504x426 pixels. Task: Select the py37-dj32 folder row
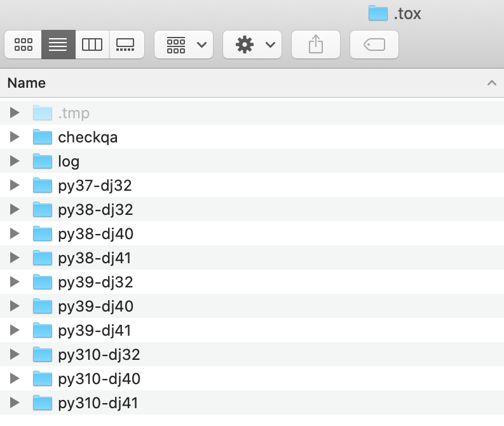(252, 185)
